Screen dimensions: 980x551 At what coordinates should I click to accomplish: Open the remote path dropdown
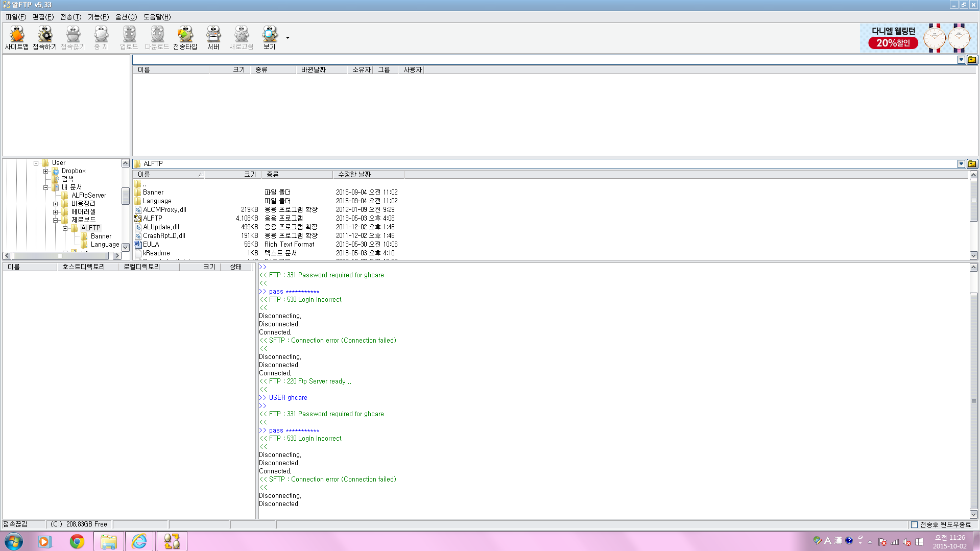click(961, 60)
